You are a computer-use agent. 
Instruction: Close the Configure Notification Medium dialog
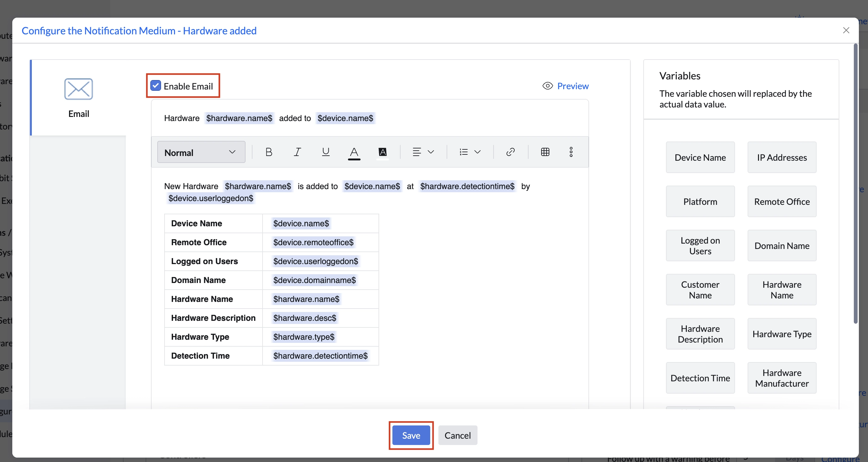[846, 30]
